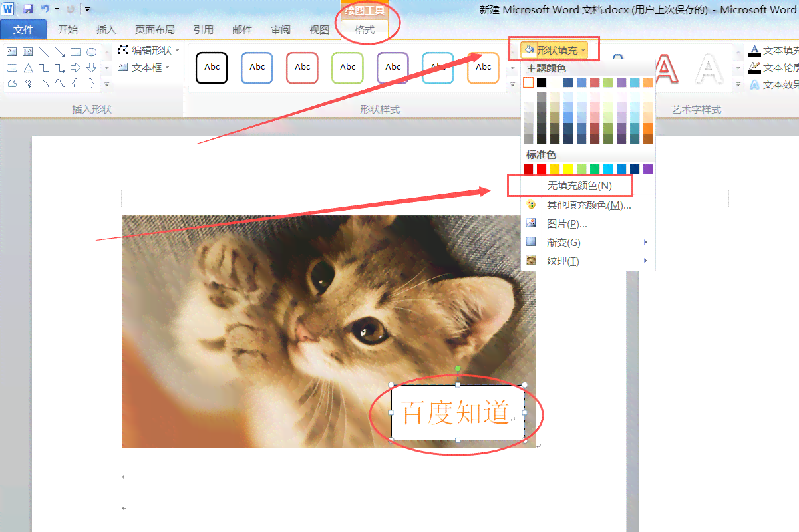Image resolution: width=799 pixels, height=532 pixels.
Task: Open the 纹理(T) submenu
Action: point(587,261)
